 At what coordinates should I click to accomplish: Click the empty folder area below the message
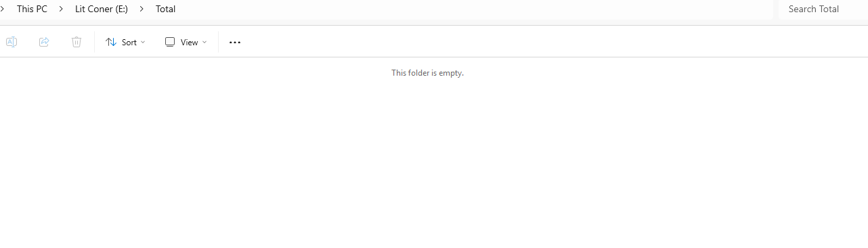433,162
